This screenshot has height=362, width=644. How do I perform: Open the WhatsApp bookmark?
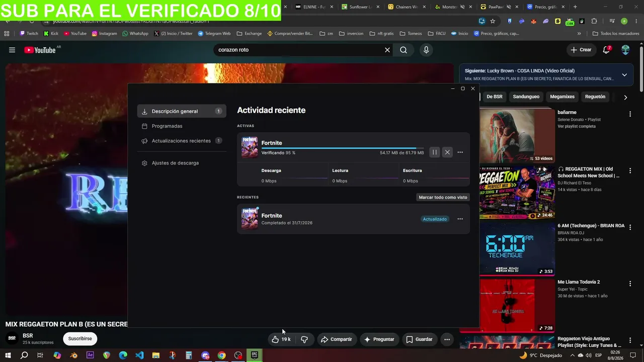tap(135, 34)
